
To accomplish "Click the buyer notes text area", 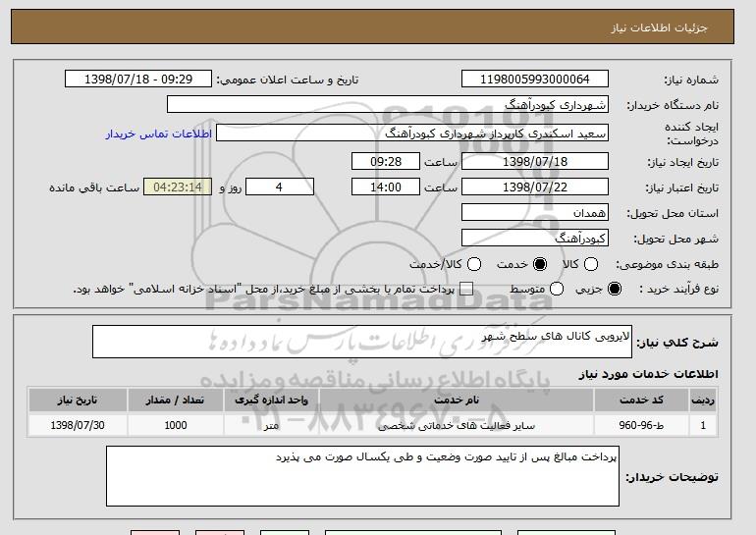I will [x=362, y=476].
